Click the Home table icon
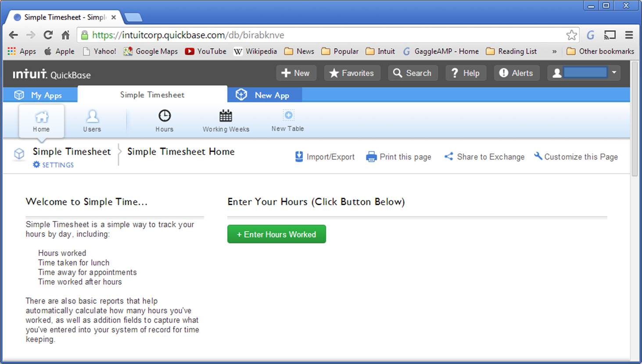The height and width of the screenshot is (364, 642). point(41,121)
